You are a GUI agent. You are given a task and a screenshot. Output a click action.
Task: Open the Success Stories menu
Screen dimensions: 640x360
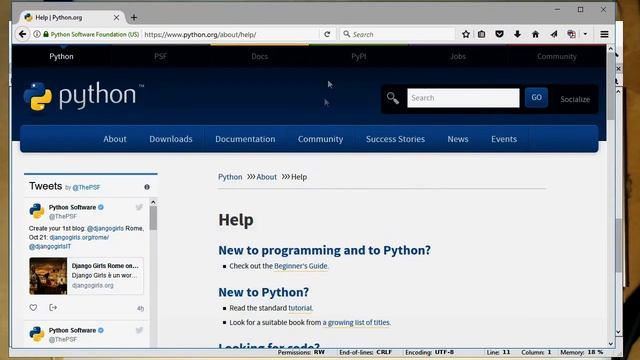pos(396,139)
